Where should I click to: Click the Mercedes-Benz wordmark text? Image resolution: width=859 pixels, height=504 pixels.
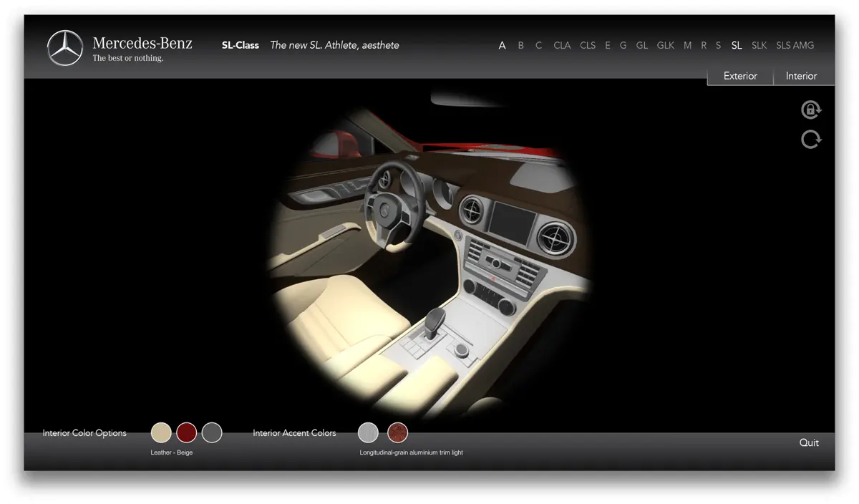pyautogui.click(x=142, y=43)
